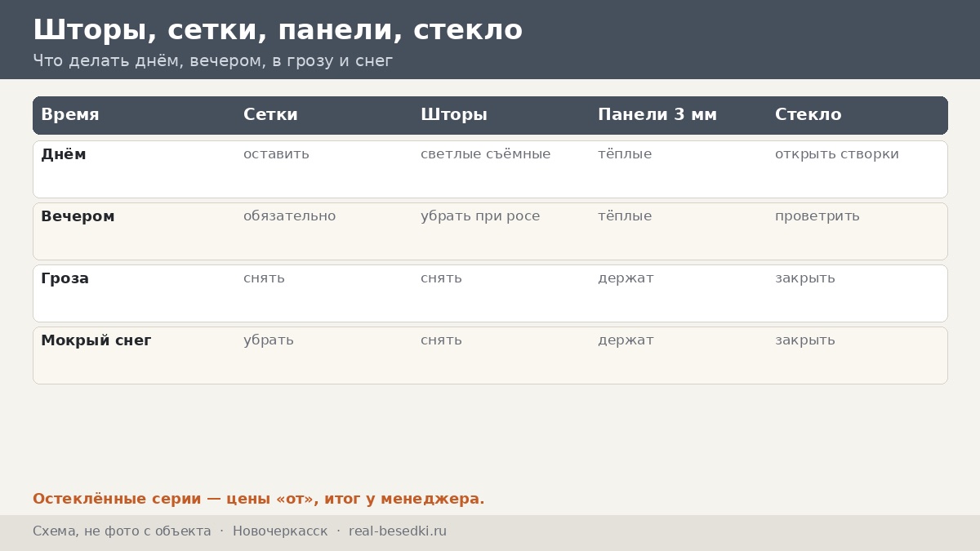980x551 pixels.
Task: Select the "Вечером" row label
Action: tap(78, 216)
